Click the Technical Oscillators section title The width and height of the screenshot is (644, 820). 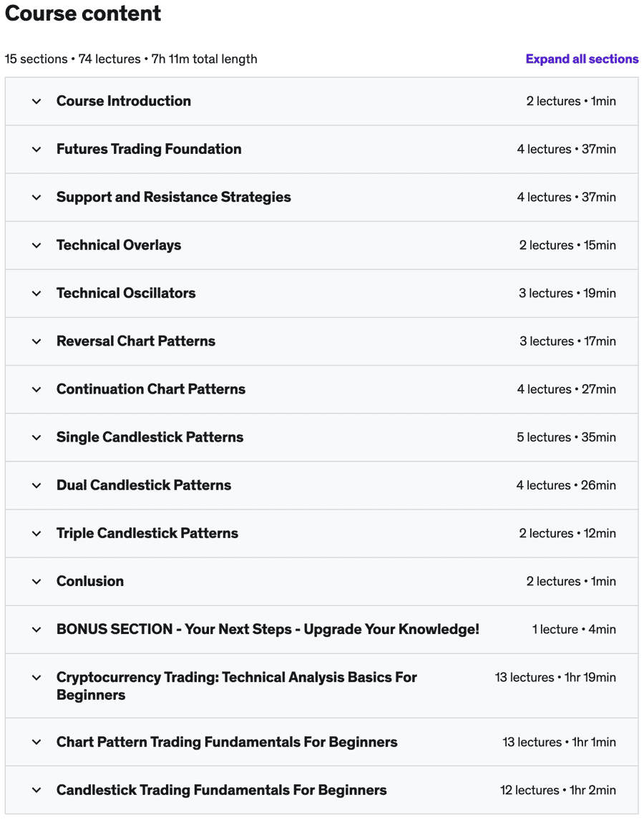(x=126, y=293)
